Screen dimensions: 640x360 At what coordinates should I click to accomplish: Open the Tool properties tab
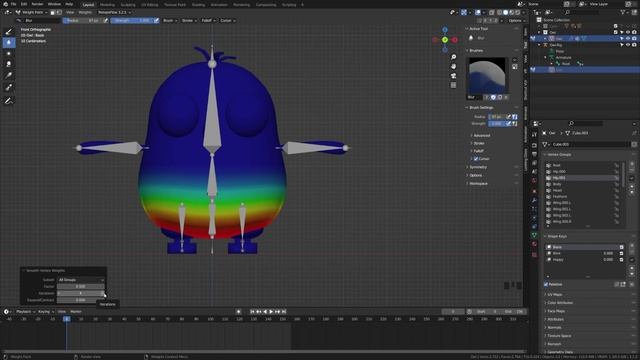[534, 134]
